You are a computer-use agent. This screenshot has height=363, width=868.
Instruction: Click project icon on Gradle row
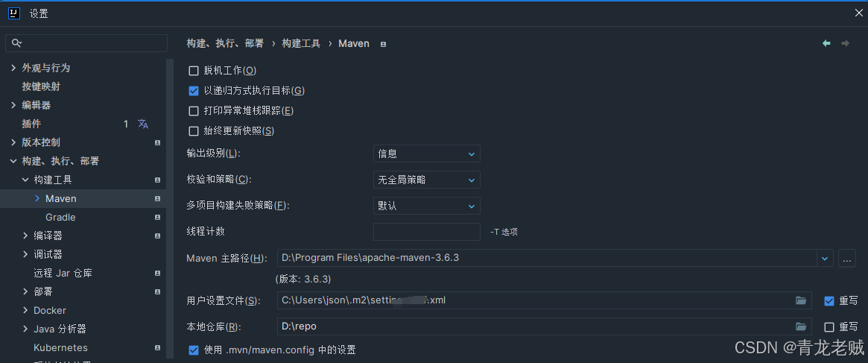(x=158, y=217)
